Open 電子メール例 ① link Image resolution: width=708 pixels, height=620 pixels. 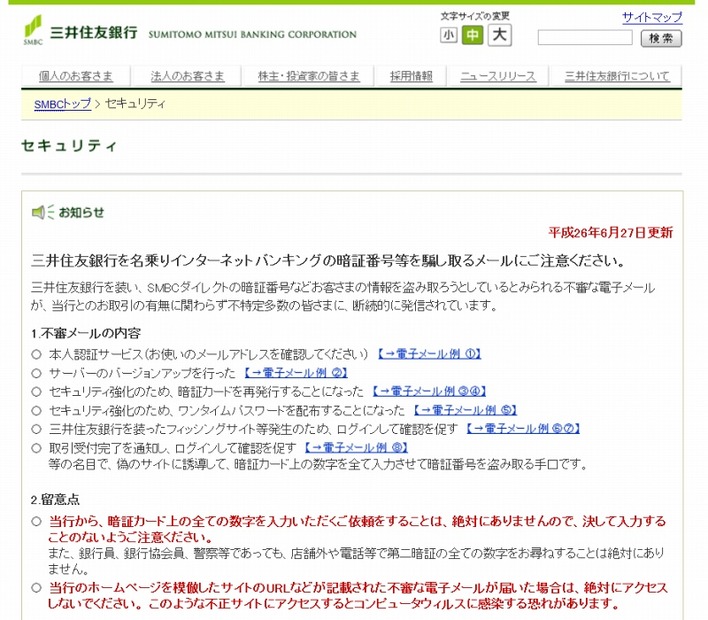(429, 354)
